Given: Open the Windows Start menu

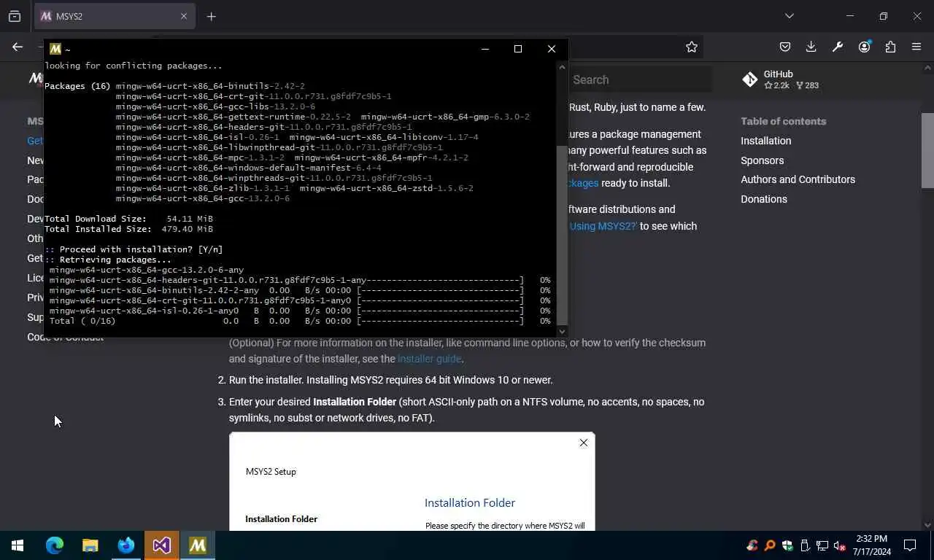Looking at the screenshot, I should point(18,545).
